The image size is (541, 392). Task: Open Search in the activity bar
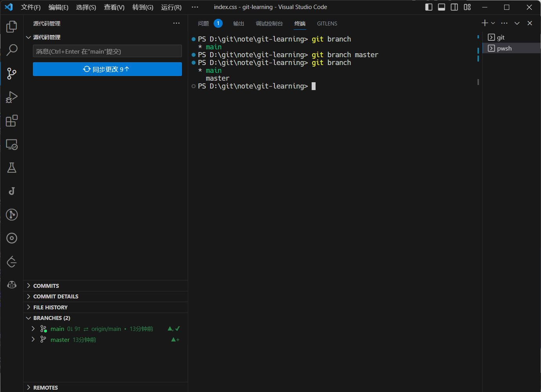[x=12, y=50]
